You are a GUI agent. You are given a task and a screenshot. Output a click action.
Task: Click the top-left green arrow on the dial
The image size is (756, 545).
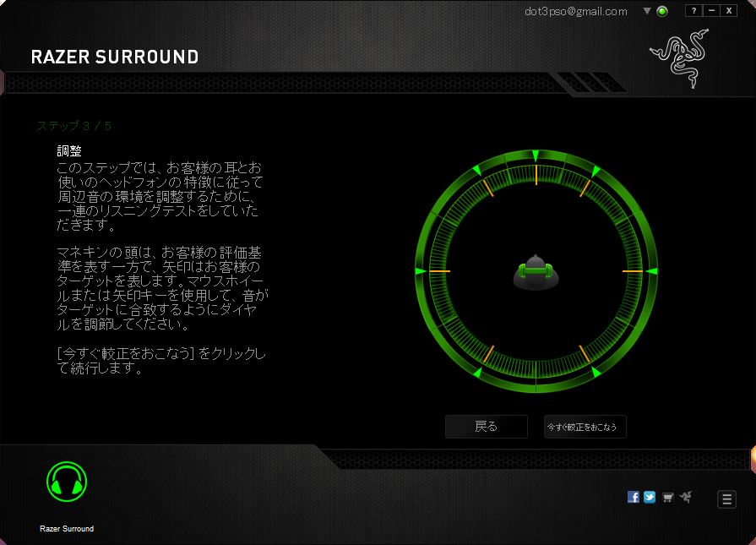point(477,170)
